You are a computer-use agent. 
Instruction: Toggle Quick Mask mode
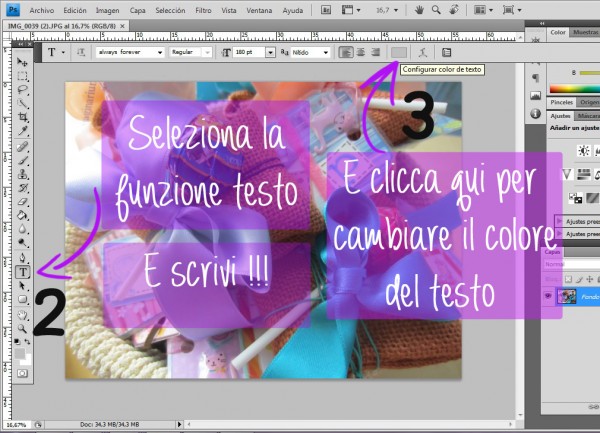[x=22, y=373]
